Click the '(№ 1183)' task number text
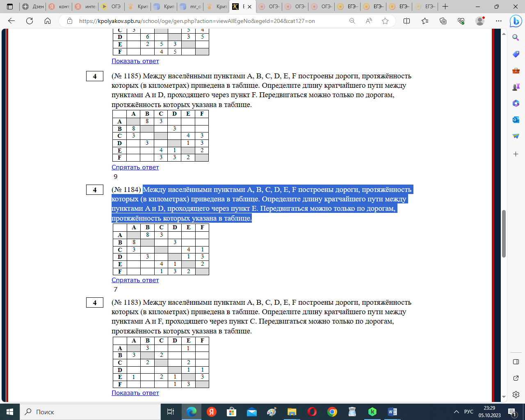The height and width of the screenshot is (420, 525). (126, 302)
